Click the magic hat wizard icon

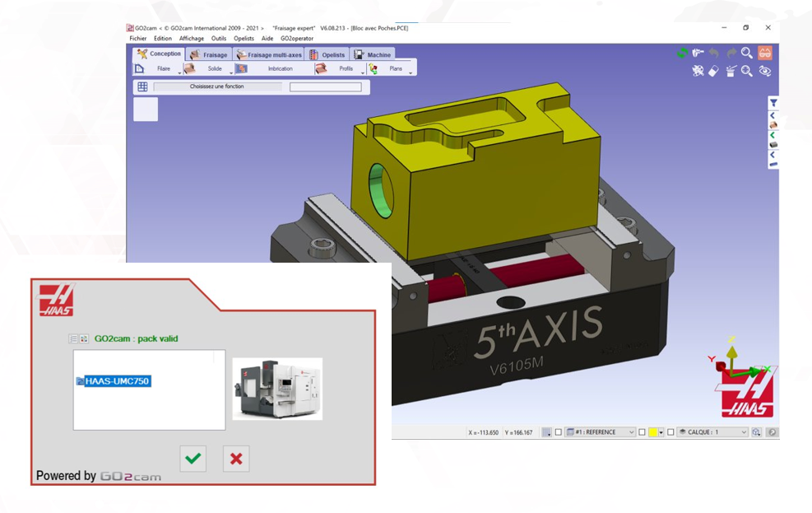(731, 71)
